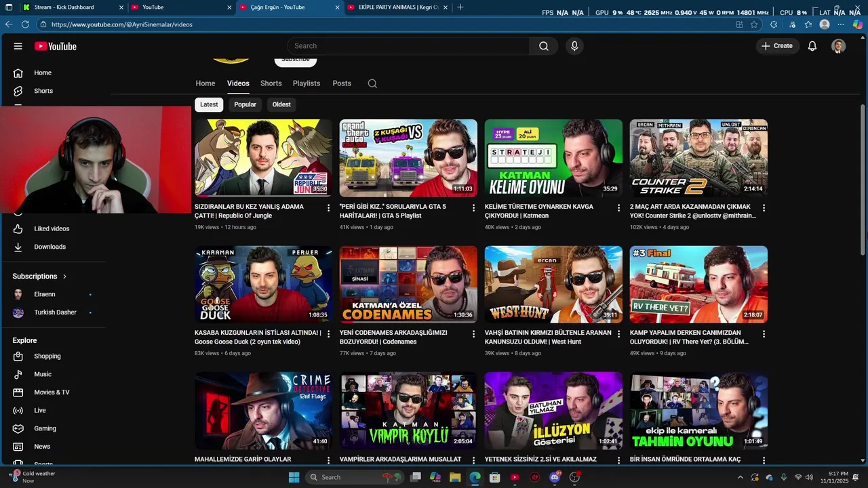Click the page vertical scrollbar

863,180
